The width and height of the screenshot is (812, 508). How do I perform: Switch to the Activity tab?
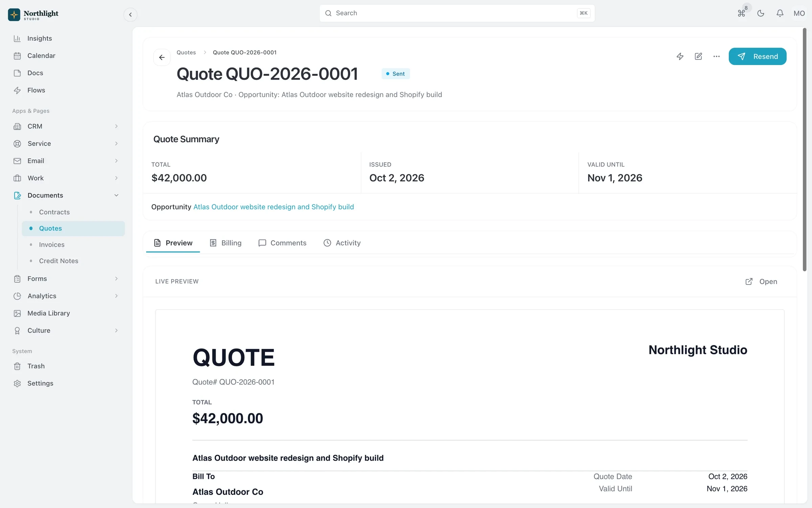click(342, 243)
